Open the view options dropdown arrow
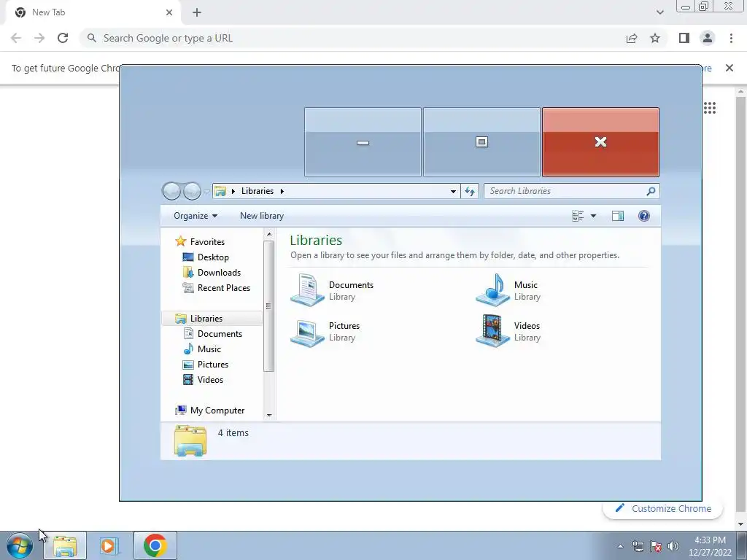The height and width of the screenshot is (560, 747). [593, 216]
